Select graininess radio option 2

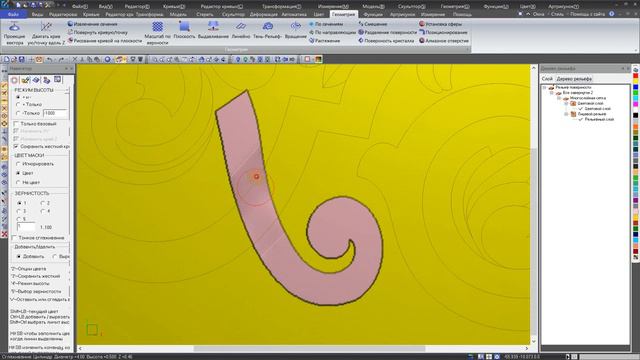coord(42,203)
